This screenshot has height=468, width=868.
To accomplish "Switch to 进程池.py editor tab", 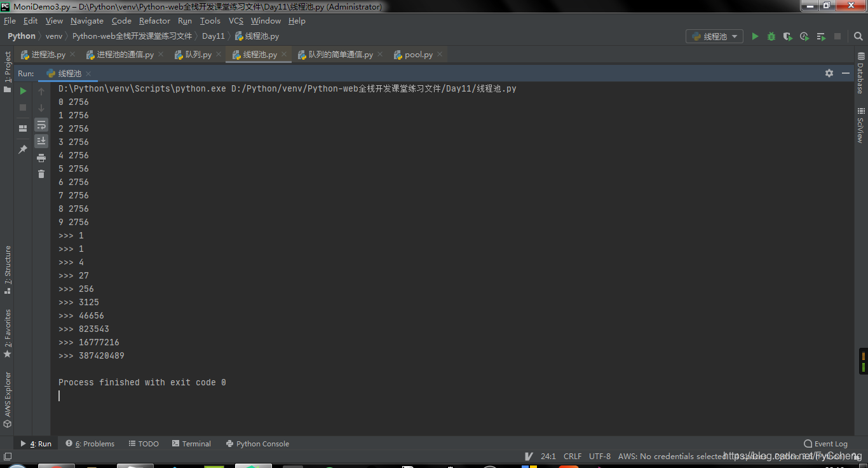I will [x=48, y=55].
